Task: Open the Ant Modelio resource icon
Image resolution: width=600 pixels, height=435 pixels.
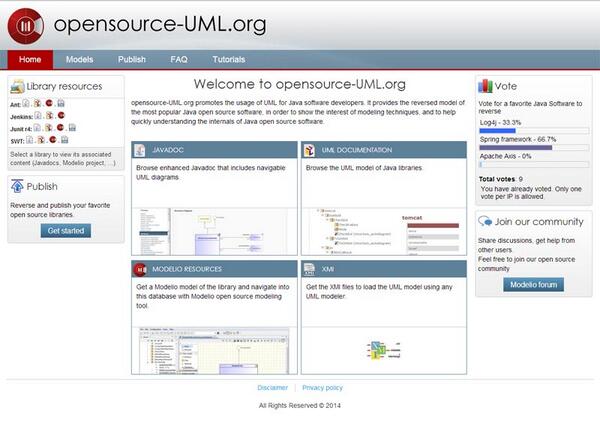Action: pos(49,103)
